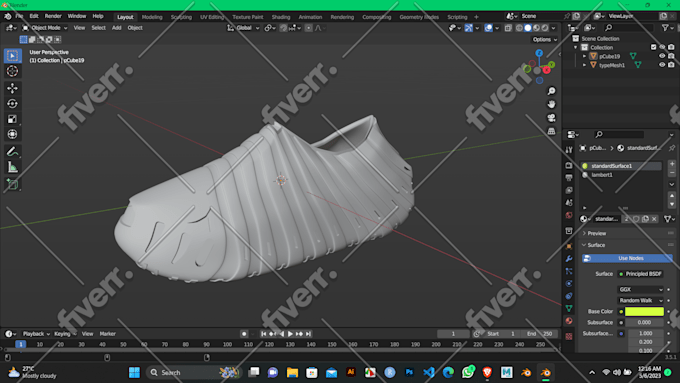This screenshot has width=680, height=383.
Task: Open the Object Mode dropdown
Action: [x=45, y=28]
